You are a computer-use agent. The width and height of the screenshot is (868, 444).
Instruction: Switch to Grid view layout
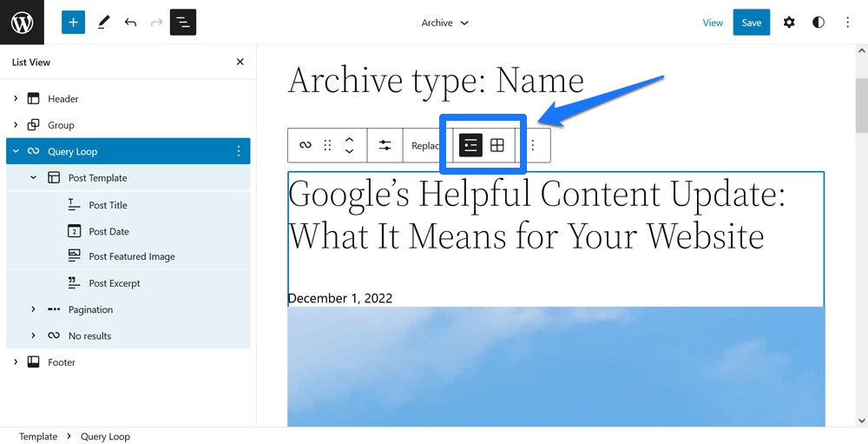click(497, 145)
